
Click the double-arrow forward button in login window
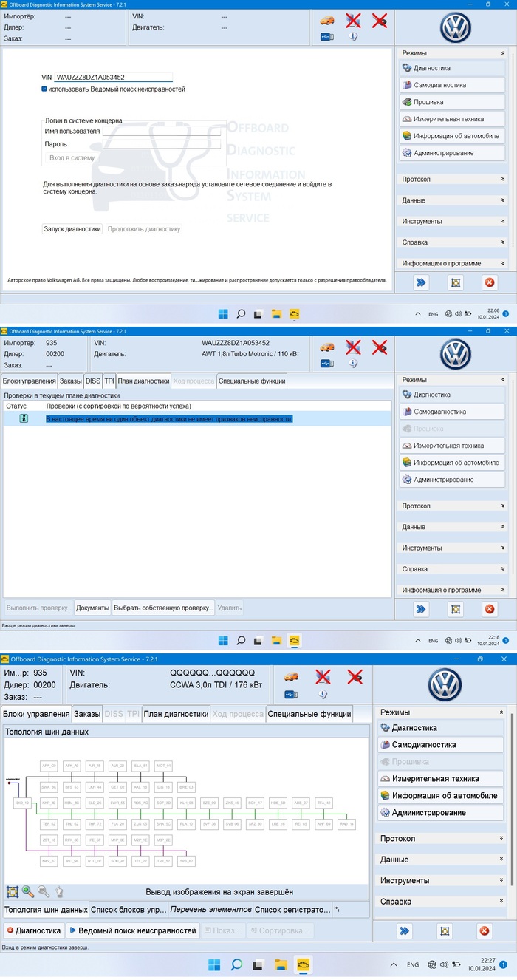(x=421, y=283)
